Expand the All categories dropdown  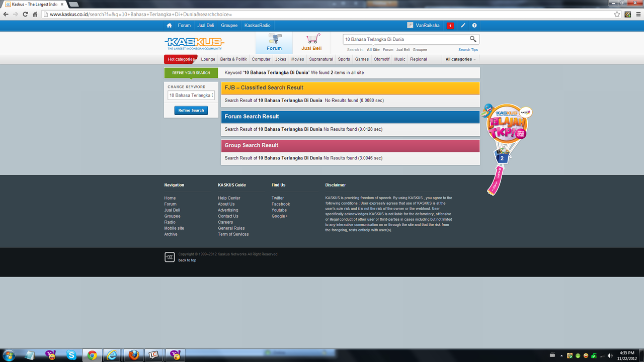460,59
